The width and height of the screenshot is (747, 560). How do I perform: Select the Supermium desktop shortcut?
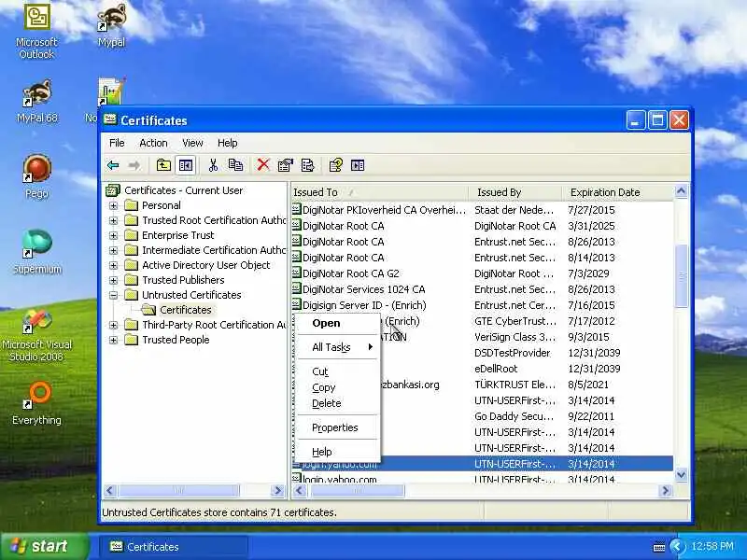click(x=36, y=251)
